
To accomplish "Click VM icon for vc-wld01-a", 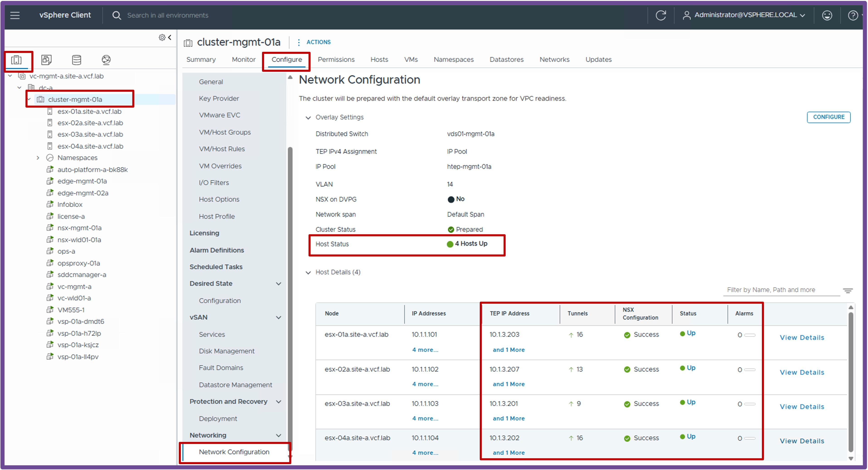I will pyautogui.click(x=50, y=298).
